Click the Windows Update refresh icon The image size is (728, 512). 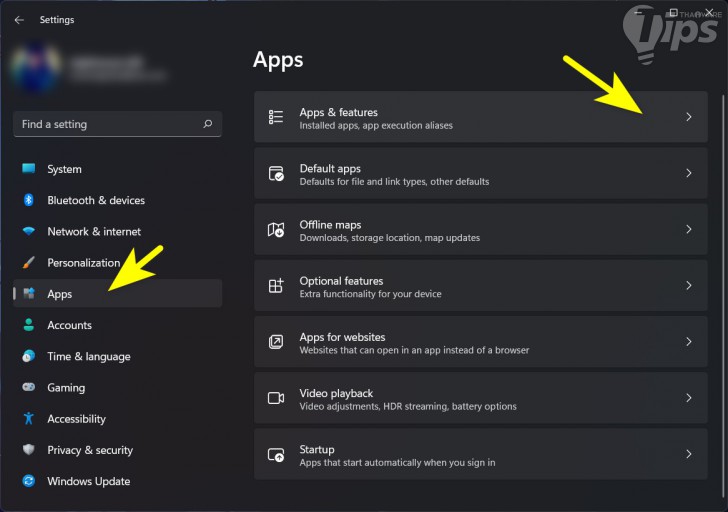pos(29,481)
